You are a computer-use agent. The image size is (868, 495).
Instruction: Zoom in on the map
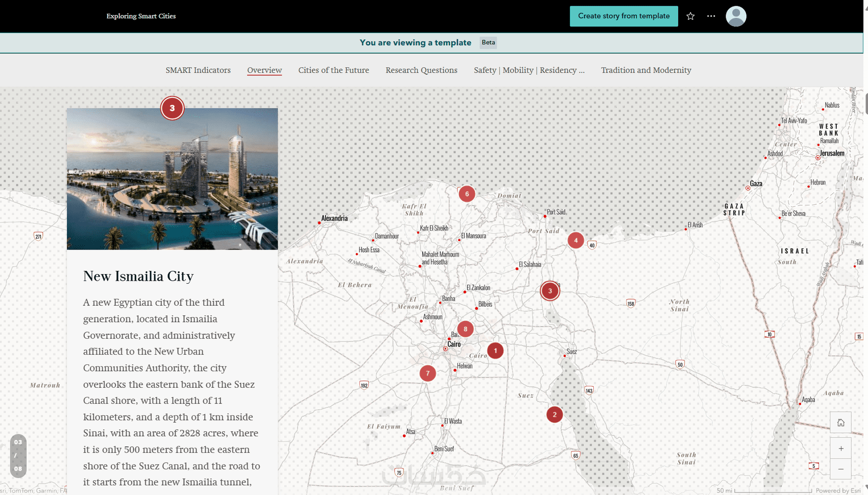tap(840, 449)
